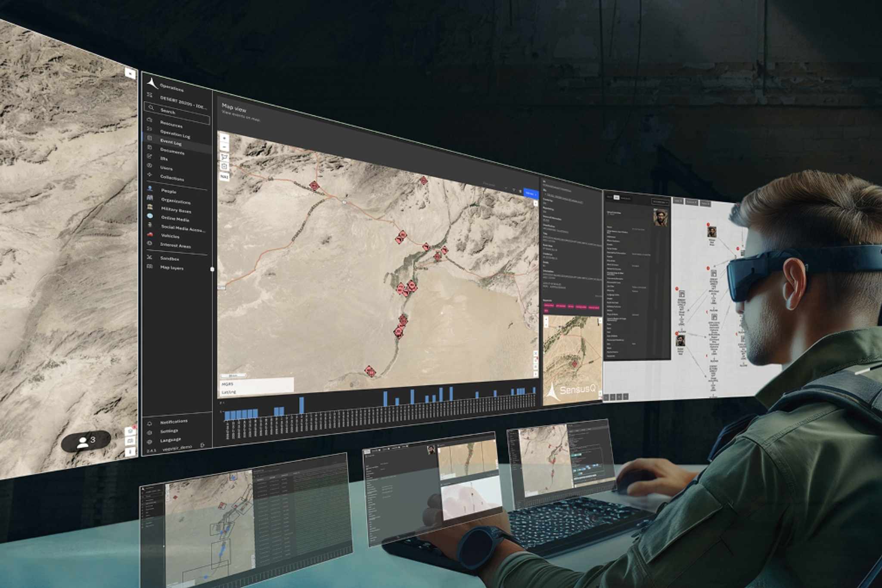Click the blue button above the map
The height and width of the screenshot is (588, 882).
[531, 194]
